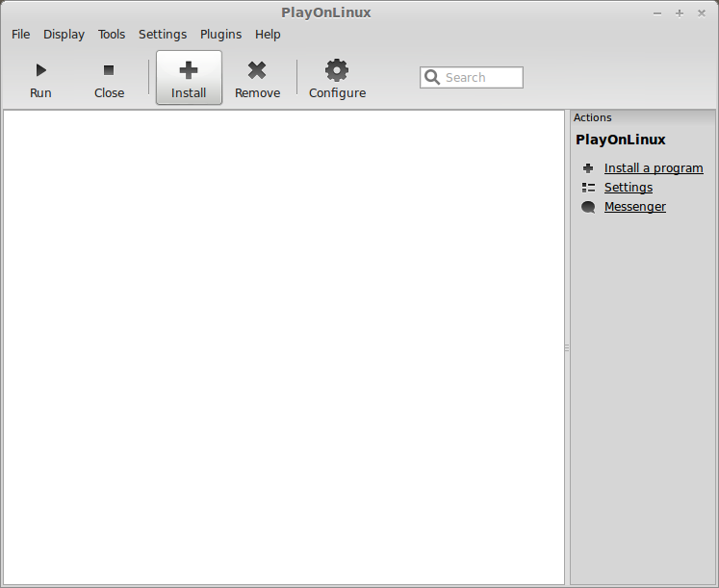Viewport: 719px width, 588px height.
Task: Maximize the PlayOnLinux window
Action: tap(680, 13)
